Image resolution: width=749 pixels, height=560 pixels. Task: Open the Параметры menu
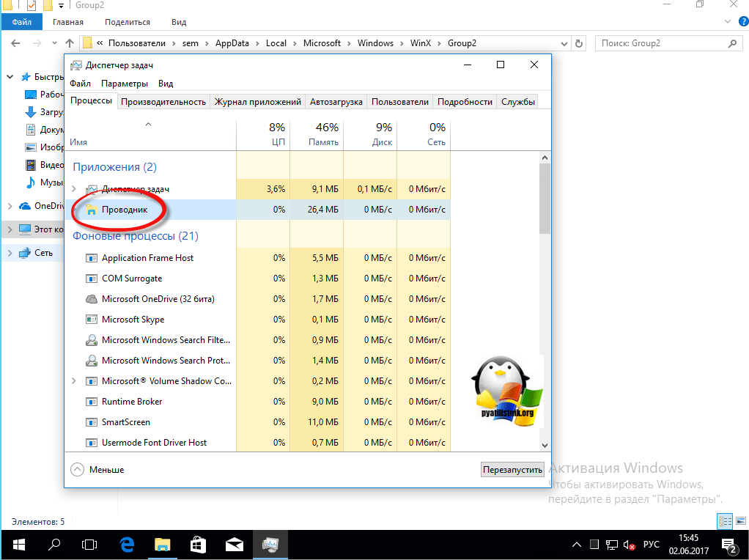[x=125, y=84]
